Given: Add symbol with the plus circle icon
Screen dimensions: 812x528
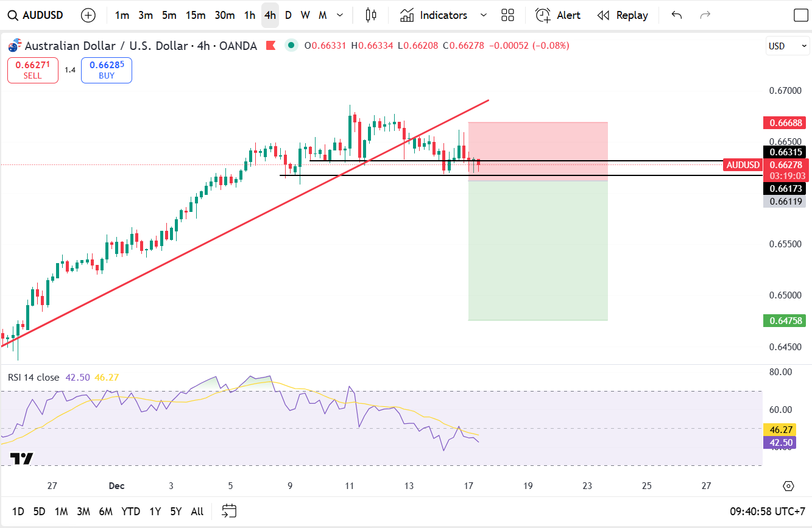Looking at the screenshot, I should pyautogui.click(x=88, y=15).
